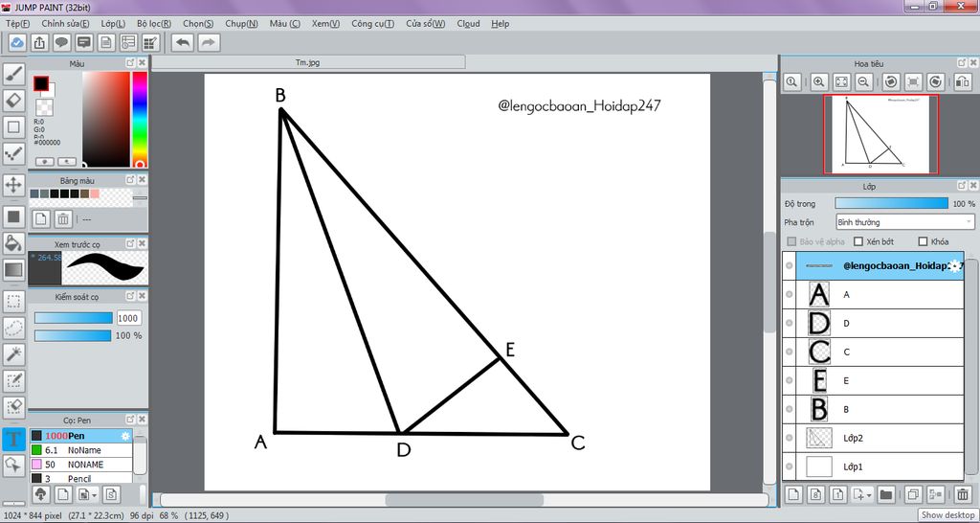Select the Brush tool

tap(13, 74)
